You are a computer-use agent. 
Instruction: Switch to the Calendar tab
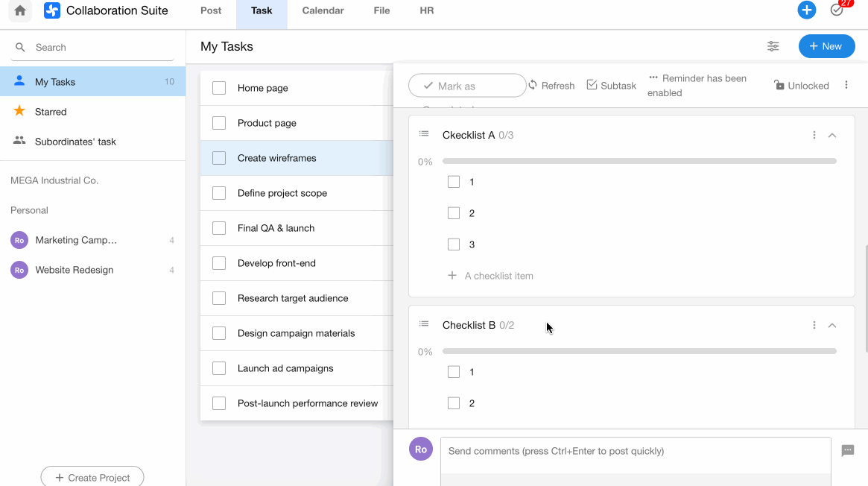point(323,10)
